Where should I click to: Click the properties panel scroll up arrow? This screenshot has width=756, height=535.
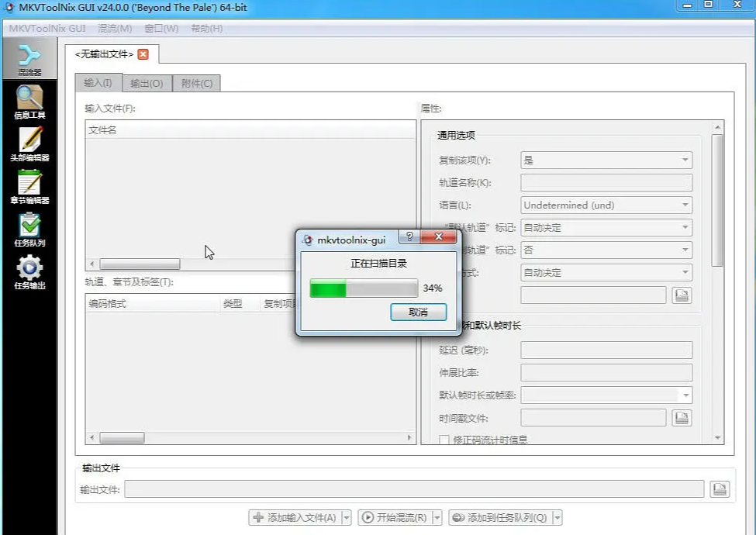pos(717,126)
